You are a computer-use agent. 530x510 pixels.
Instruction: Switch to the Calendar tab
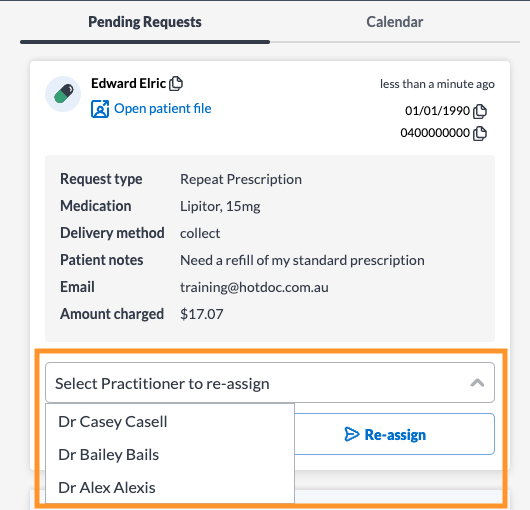click(x=395, y=22)
